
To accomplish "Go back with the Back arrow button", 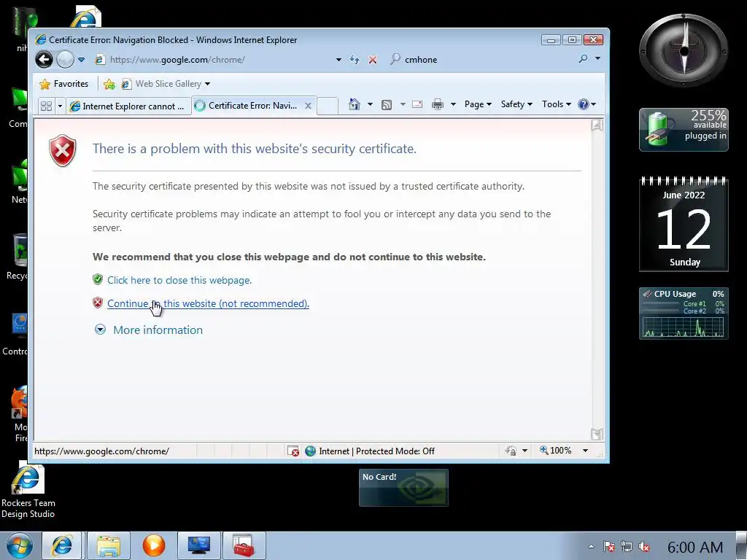I will [44, 60].
